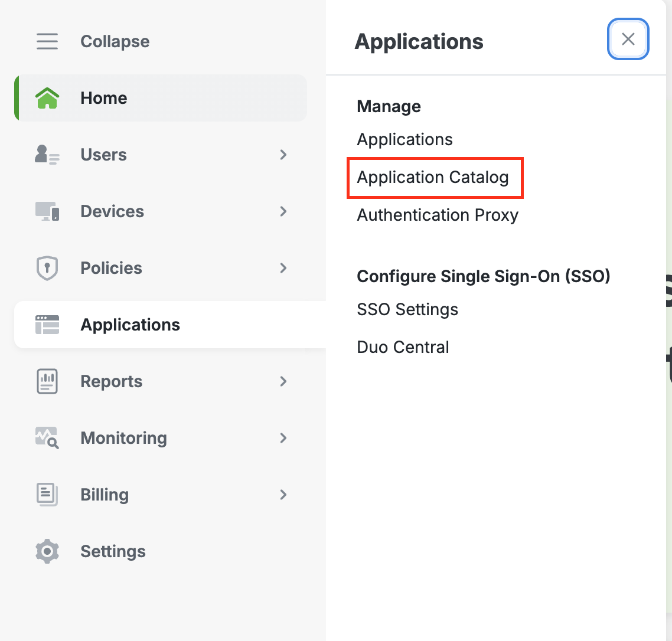Click the hamburger Collapse icon
This screenshot has width=672, height=641.
coord(47,41)
